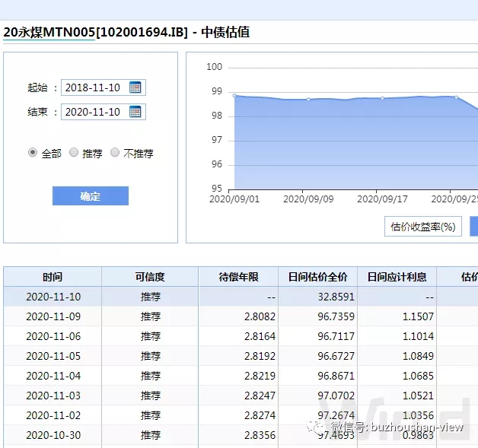Click the end date field 2020-11-10

pyautogui.click(x=104, y=112)
